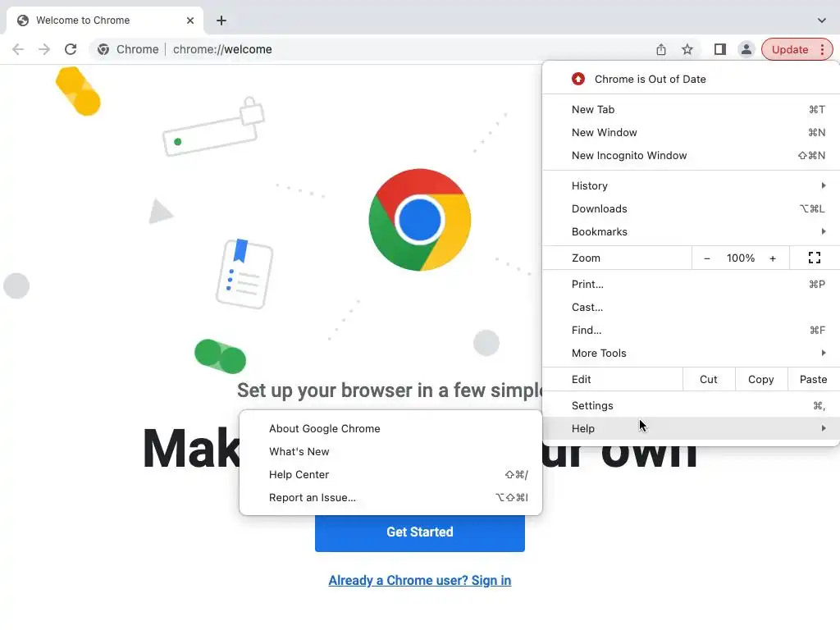Reload the page with the refresh icon

tap(71, 49)
